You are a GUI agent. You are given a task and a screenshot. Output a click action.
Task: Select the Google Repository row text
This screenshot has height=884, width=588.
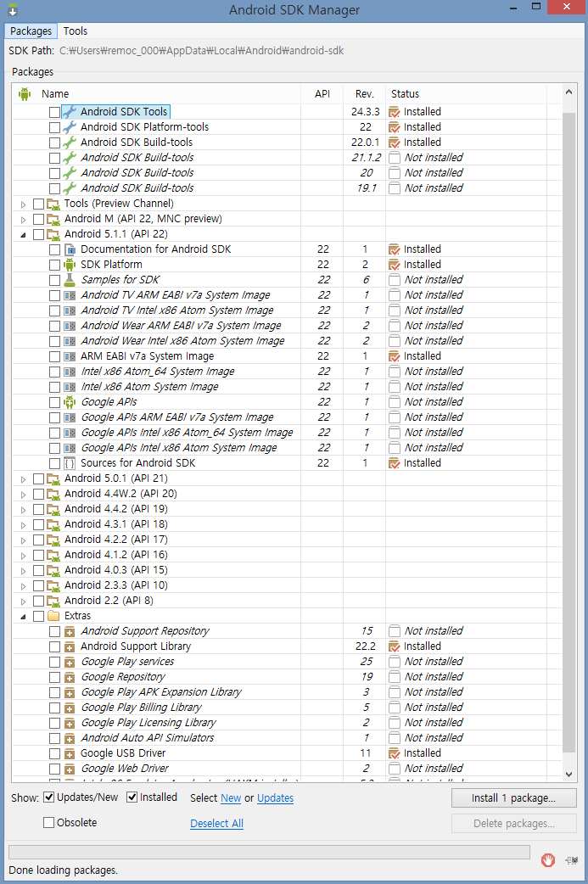pos(123,677)
